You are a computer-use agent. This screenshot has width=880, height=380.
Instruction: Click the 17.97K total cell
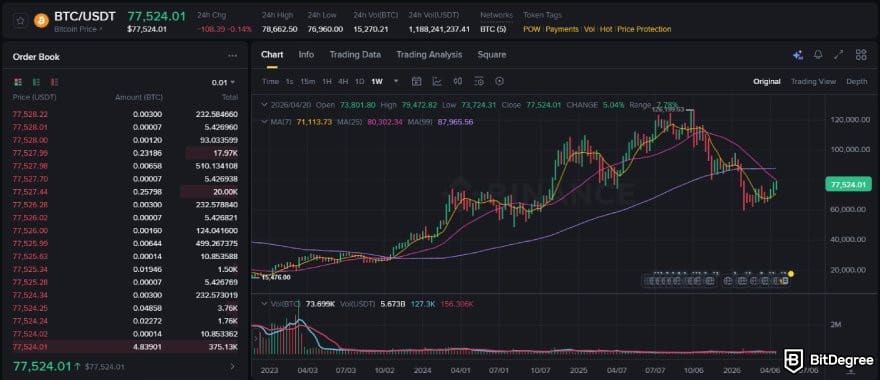tap(227, 153)
